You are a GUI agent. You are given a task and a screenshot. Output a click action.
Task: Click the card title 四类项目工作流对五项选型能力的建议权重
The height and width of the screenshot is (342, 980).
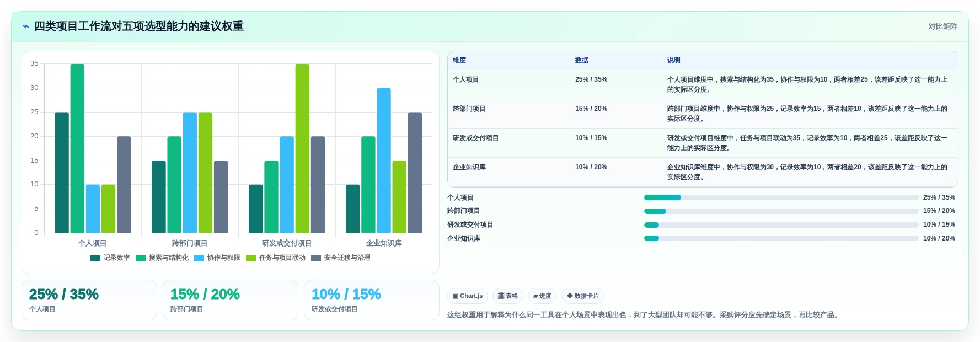click(139, 26)
